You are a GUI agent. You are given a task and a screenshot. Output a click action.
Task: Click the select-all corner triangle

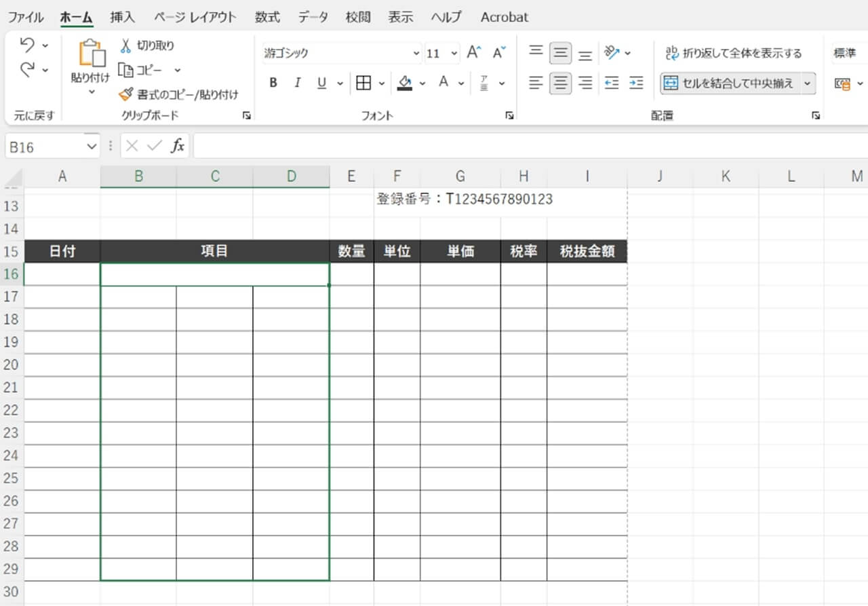click(13, 178)
